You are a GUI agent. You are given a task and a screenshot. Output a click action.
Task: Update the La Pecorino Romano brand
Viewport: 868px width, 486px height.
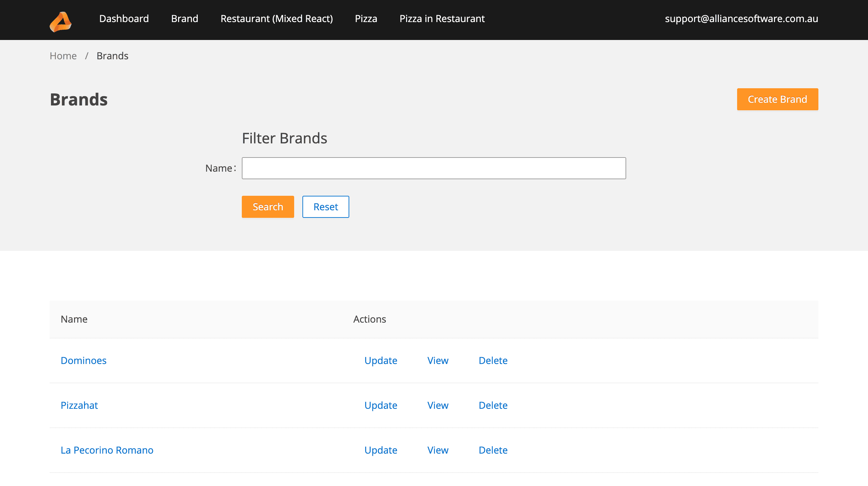(381, 450)
